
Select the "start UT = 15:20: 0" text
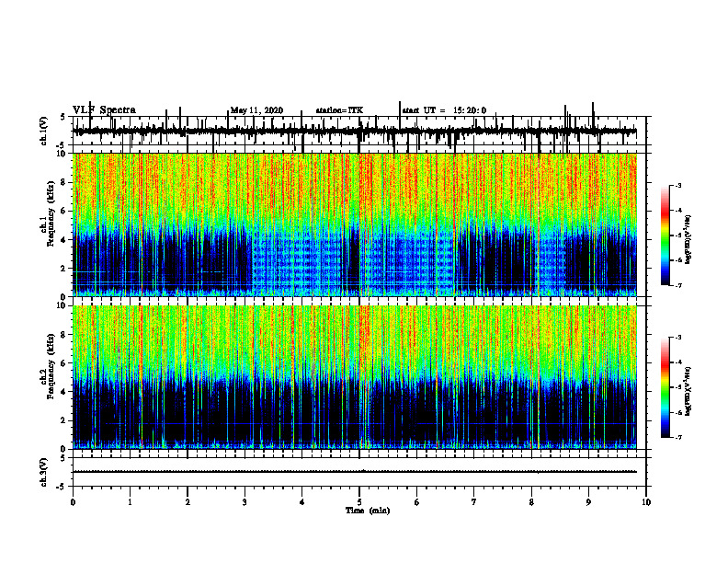pyautogui.click(x=444, y=110)
